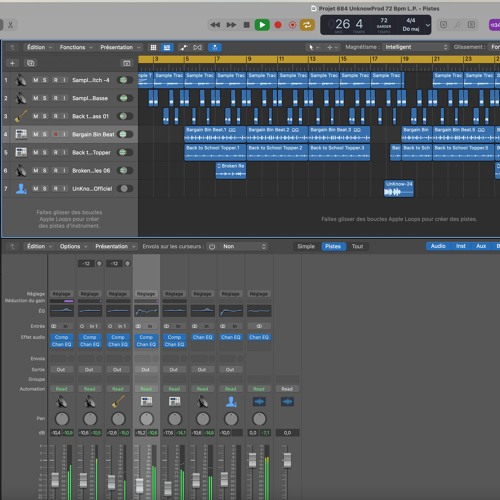Screen dimensions: 500x500
Task: Toggle the flex view icon in tracks toolbar
Action: (x=197, y=47)
